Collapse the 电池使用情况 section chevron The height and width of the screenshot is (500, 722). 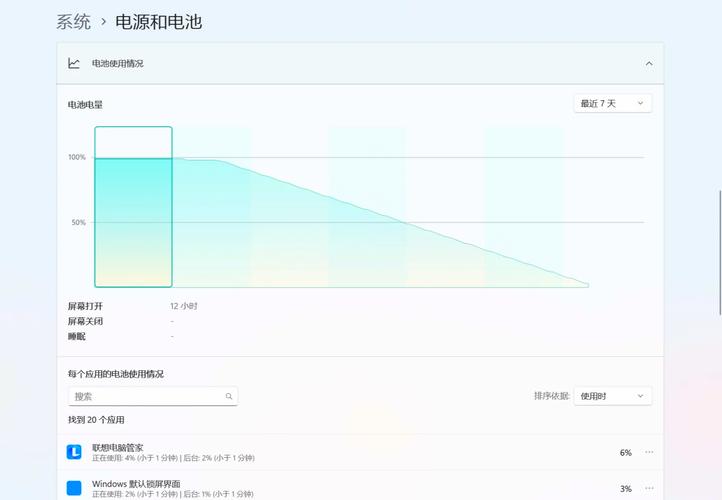tap(648, 63)
